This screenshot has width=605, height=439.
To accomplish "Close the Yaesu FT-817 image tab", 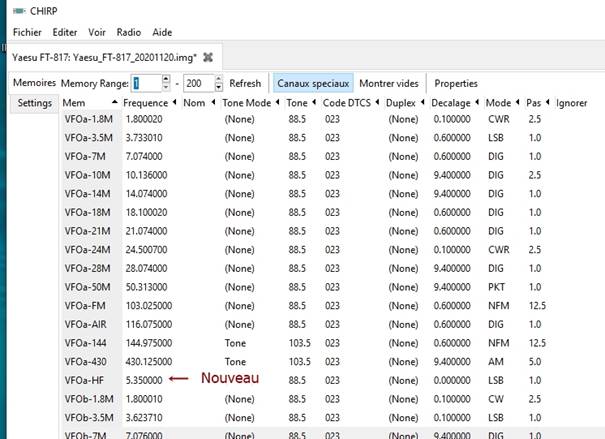I will 208,57.
